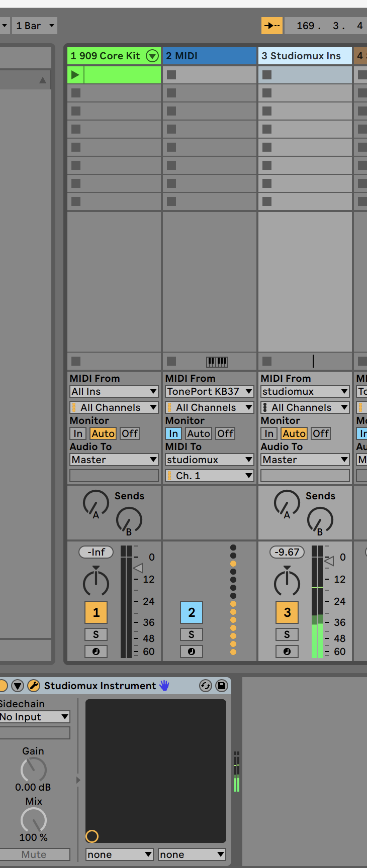Open the Sidechain No Input dropdown
367x868 pixels.
(x=34, y=717)
